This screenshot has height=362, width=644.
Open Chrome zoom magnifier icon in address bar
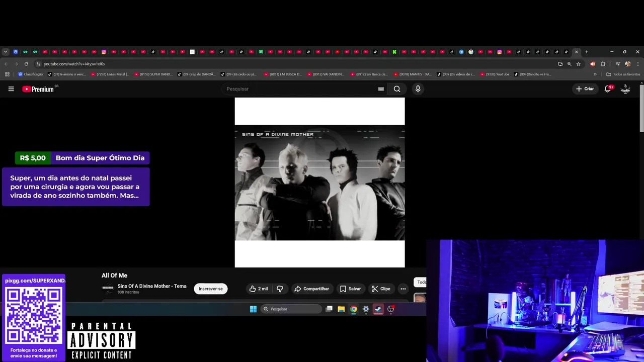570,64
